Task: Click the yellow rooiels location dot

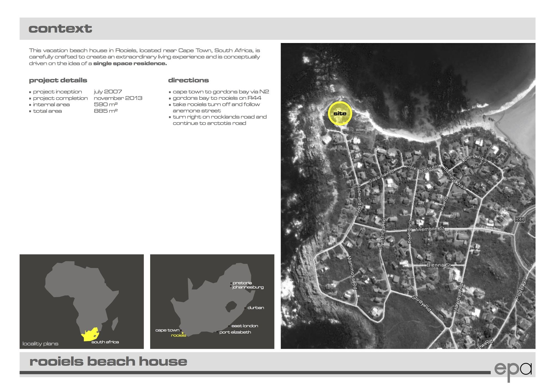Action: (x=183, y=333)
